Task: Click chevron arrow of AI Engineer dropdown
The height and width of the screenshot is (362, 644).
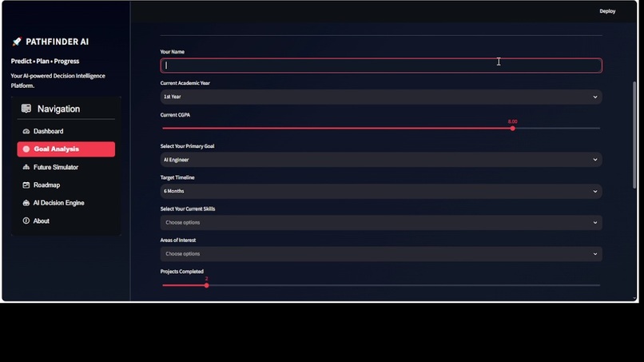Action: [x=595, y=160]
